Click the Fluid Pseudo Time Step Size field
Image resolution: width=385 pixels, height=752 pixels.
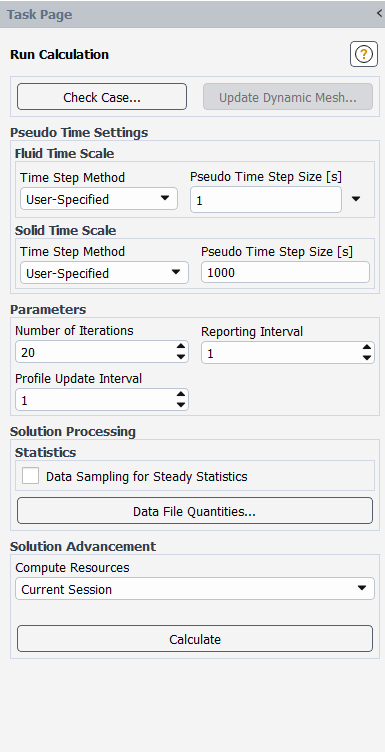point(266,200)
